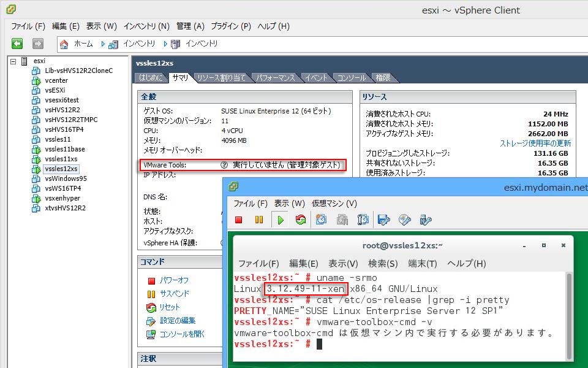Select vsesxi6test in the inventory

[x=62, y=100]
